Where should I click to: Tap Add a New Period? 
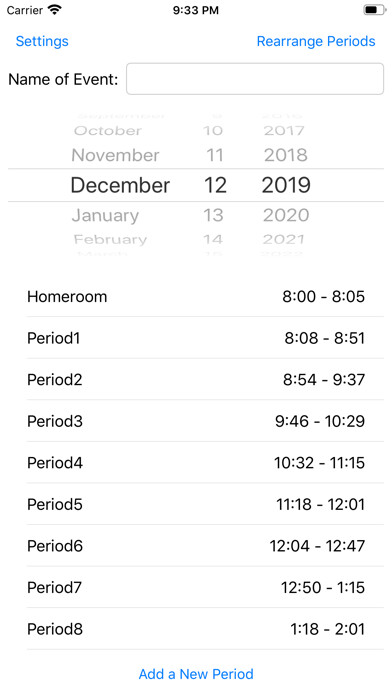(x=196, y=674)
